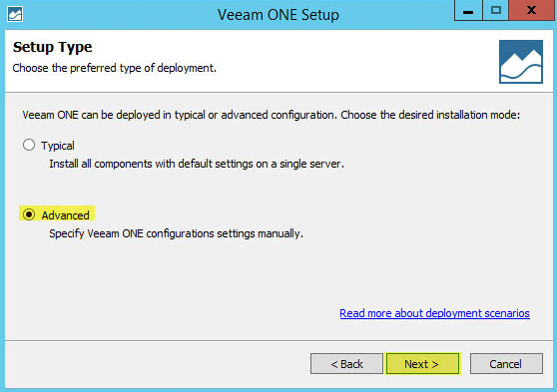The image size is (557, 392).
Task: Close the Veeam ONE Setup window
Action: pos(531,10)
